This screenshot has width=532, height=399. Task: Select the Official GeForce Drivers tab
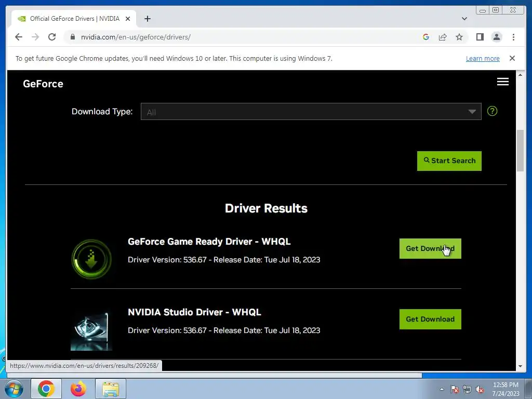click(x=74, y=19)
